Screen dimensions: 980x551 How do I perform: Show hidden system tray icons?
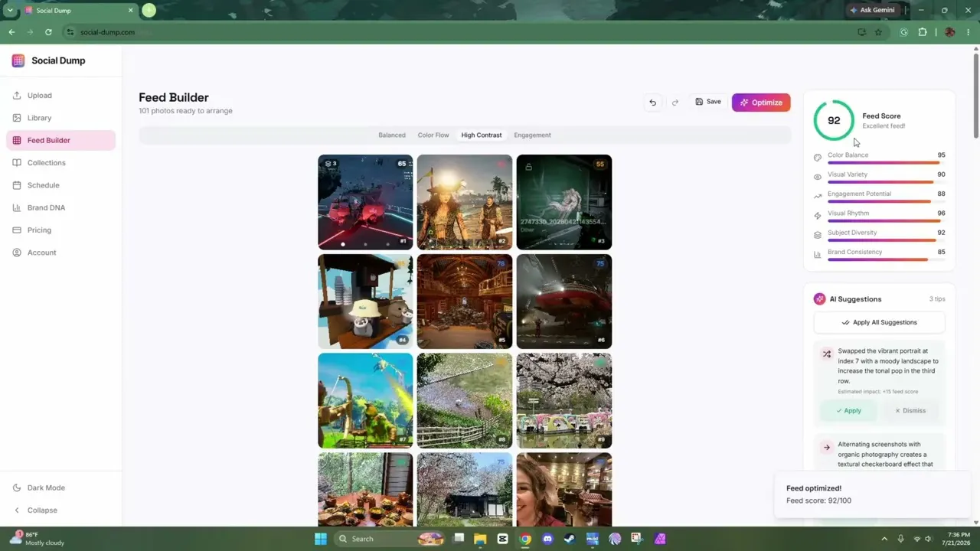(x=884, y=539)
